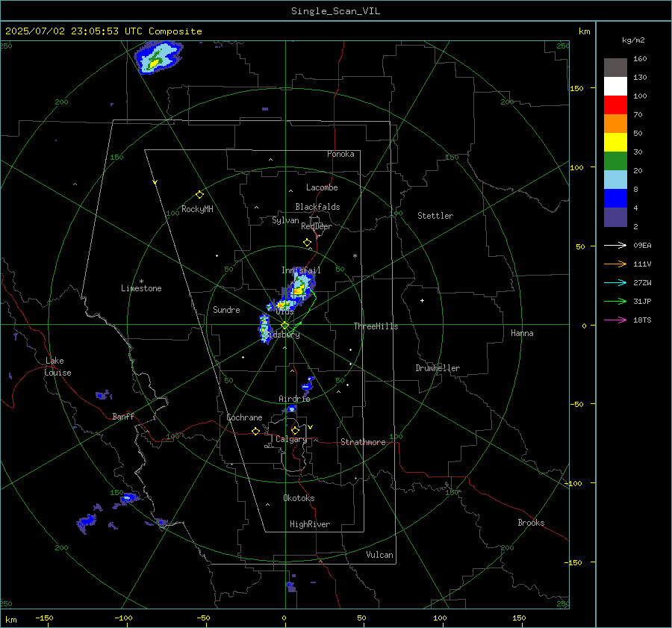Click the Lacombe town label
The image size is (672, 628).
point(322,187)
